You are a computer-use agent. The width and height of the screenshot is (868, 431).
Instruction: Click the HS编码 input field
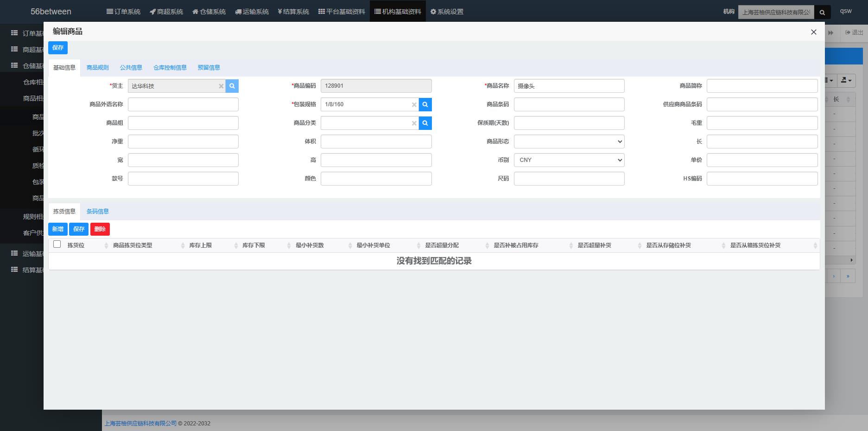tap(762, 179)
